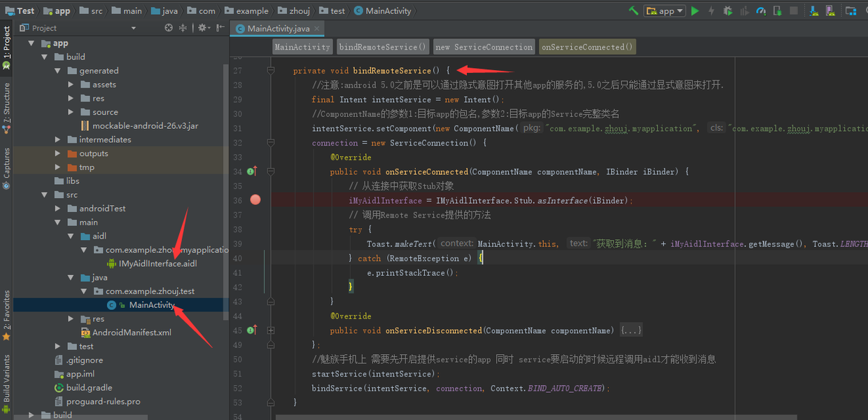The width and height of the screenshot is (868, 420).
Task: Click MainActivity in top navigation breadcrumb
Action: [383, 10]
